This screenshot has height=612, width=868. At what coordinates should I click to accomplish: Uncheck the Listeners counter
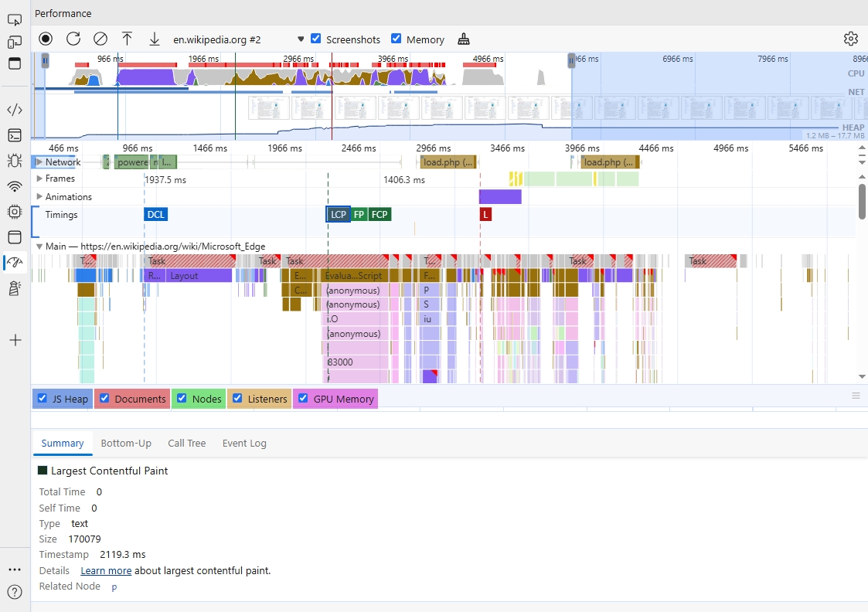(x=237, y=399)
